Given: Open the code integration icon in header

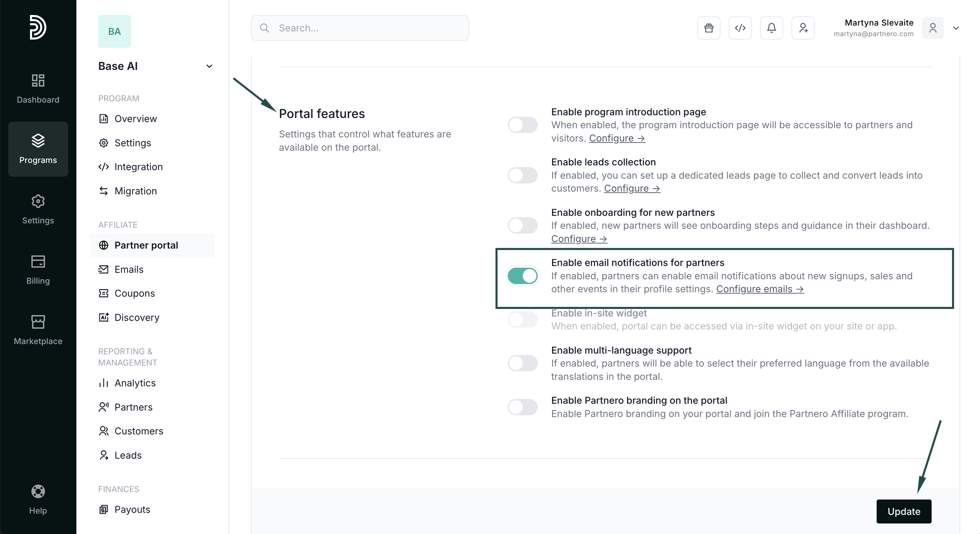Looking at the screenshot, I should pyautogui.click(x=740, y=28).
